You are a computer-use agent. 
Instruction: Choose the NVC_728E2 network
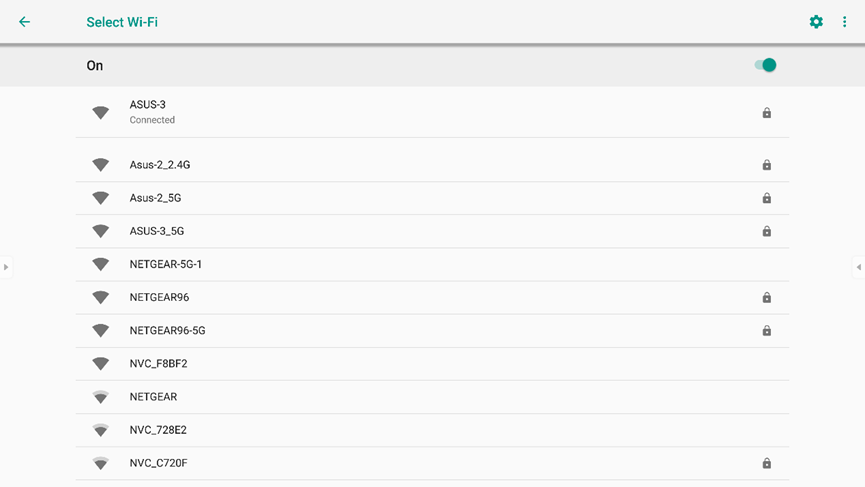(x=432, y=430)
